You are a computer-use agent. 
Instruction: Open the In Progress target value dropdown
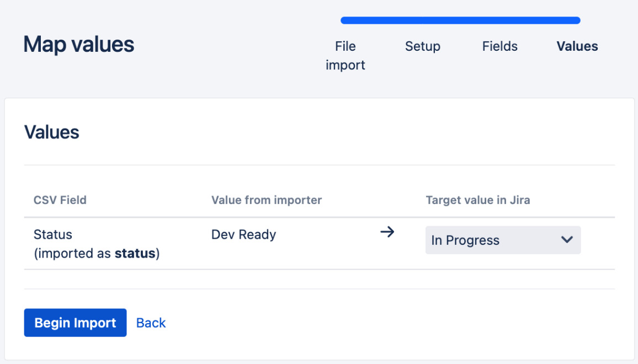click(x=502, y=240)
